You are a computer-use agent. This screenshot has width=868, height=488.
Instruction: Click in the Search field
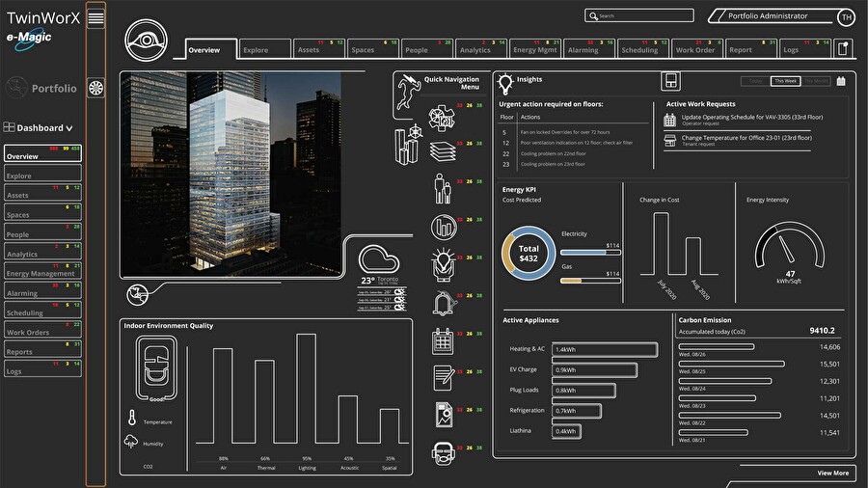[x=639, y=15]
